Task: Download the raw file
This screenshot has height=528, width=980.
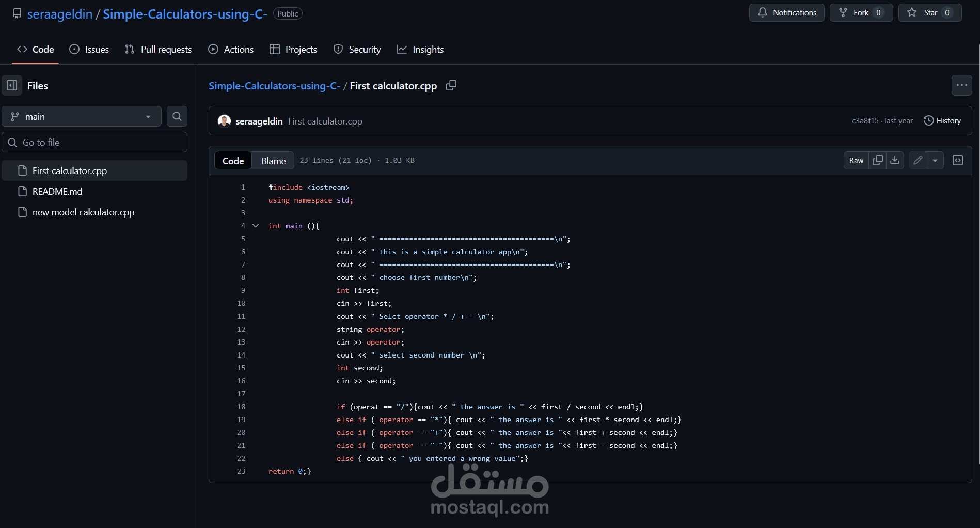Action: 895,160
